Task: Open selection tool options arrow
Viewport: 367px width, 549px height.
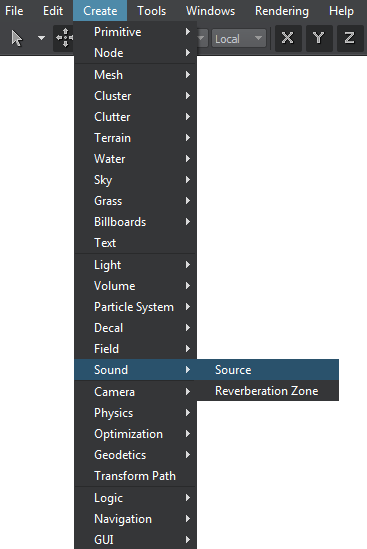Action: [41, 38]
